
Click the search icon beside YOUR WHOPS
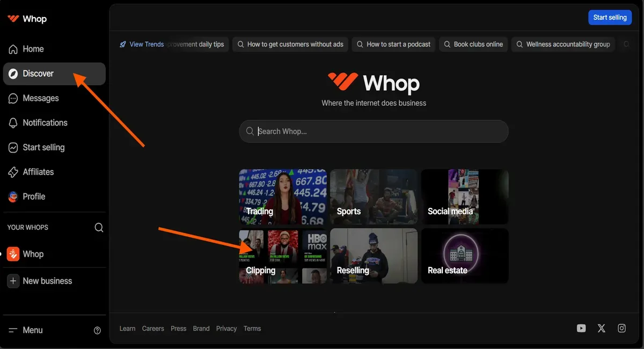pos(99,227)
